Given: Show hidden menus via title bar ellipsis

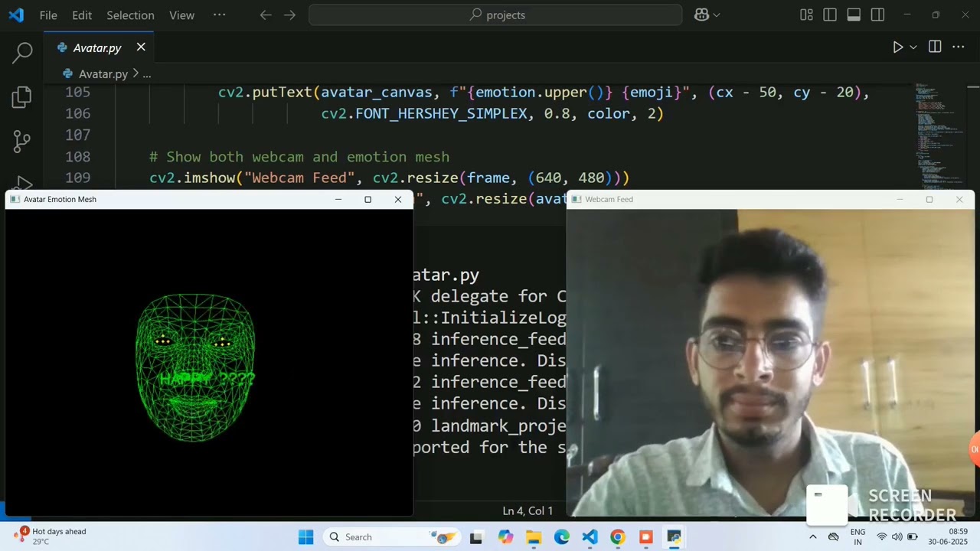Looking at the screenshot, I should pyautogui.click(x=220, y=15).
